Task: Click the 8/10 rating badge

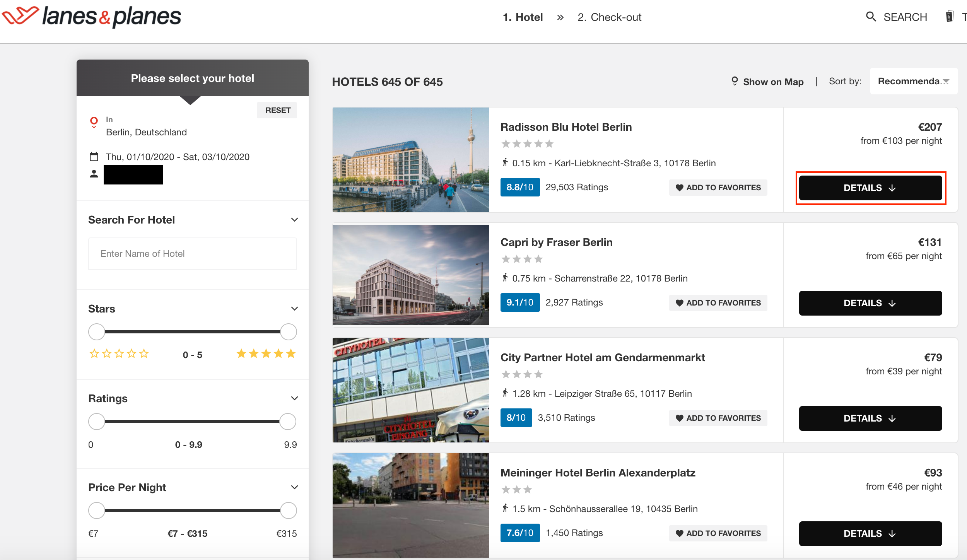Action: click(x=516, y=418)
